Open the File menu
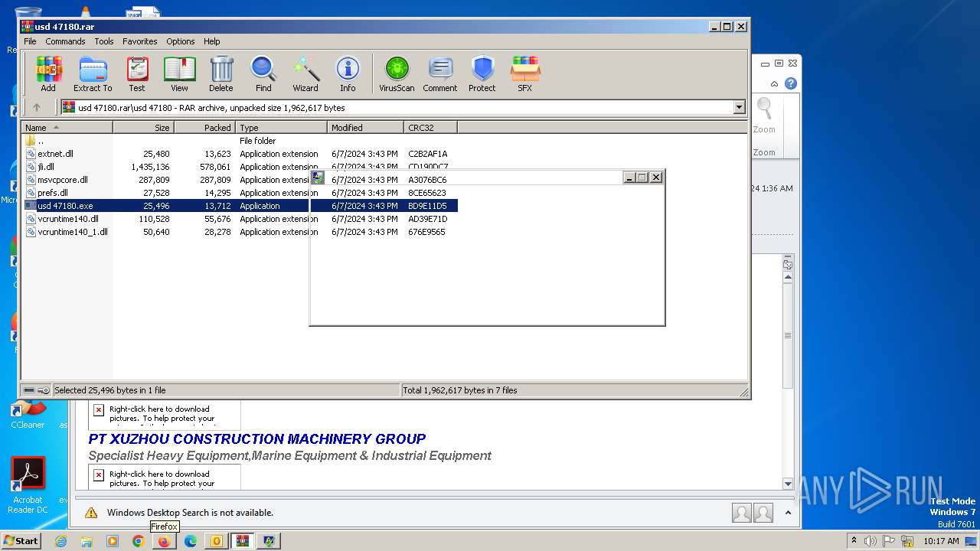 pos(30,41)
